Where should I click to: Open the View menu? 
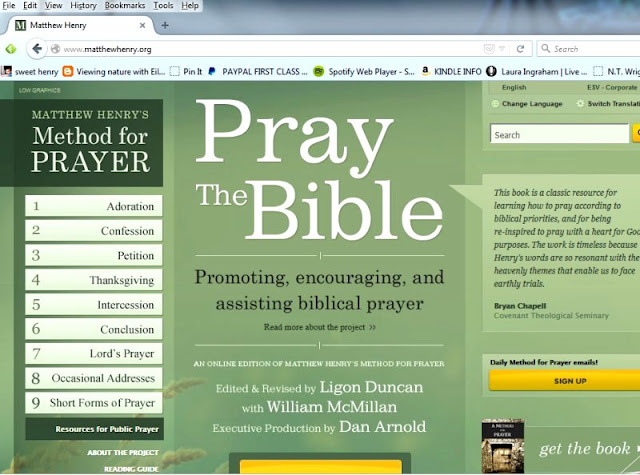53,5
